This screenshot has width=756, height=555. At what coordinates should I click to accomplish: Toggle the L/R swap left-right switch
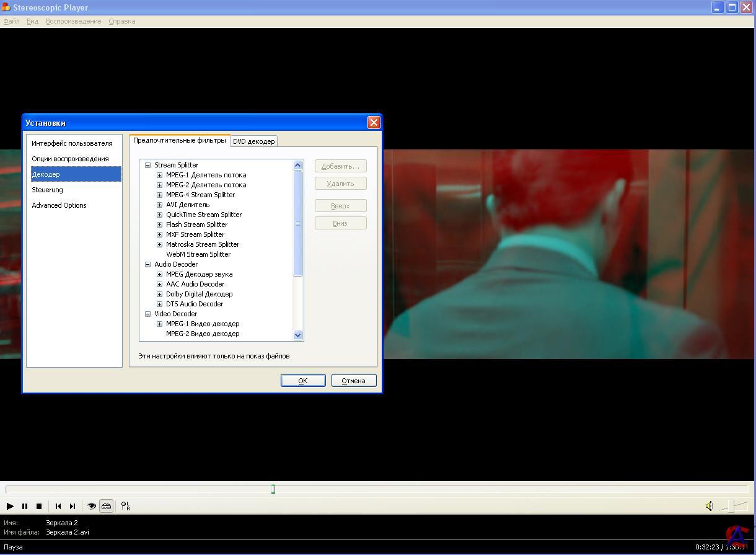tap(126, 506)
